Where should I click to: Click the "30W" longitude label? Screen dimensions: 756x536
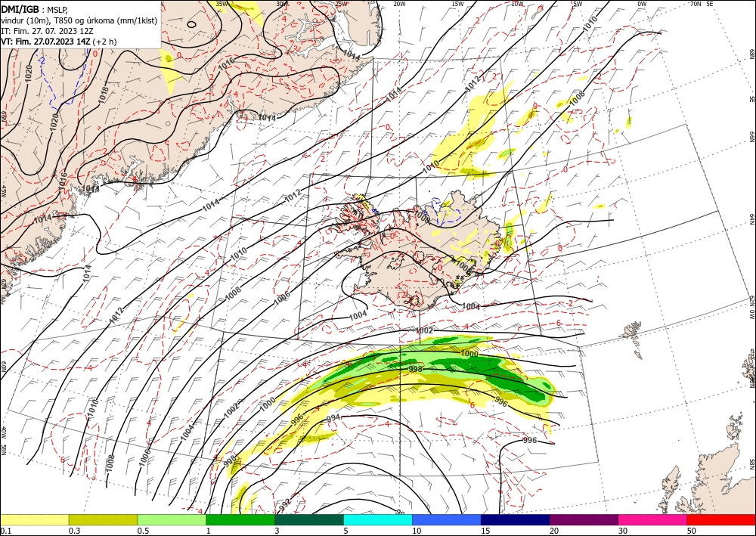[x=282, y=4]
